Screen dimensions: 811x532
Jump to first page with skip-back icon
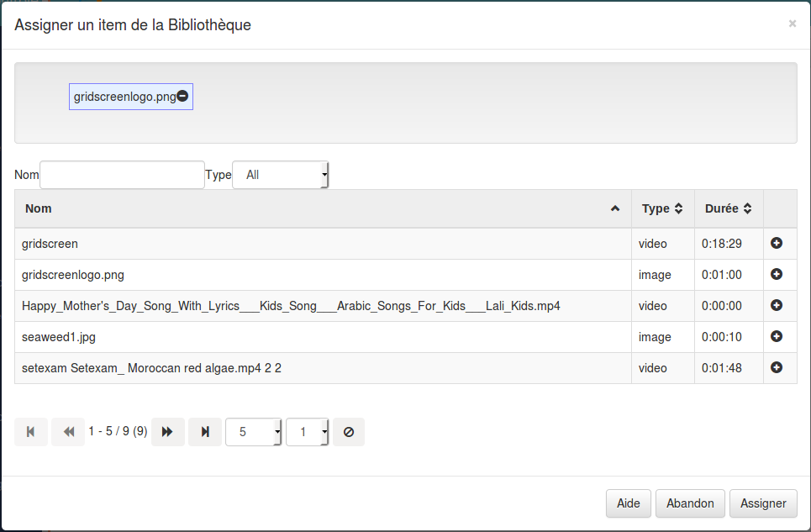31,431
